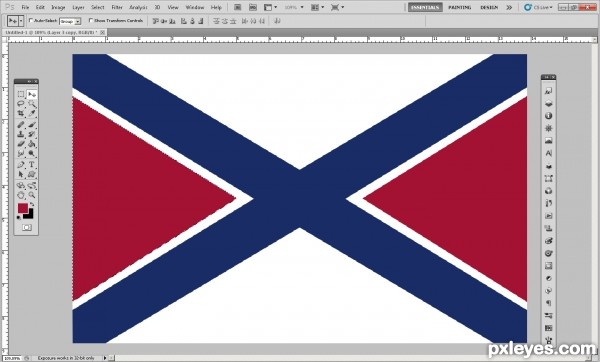Select the Pen tool
This screenshot has width=600, height=362.
[21, 165]
